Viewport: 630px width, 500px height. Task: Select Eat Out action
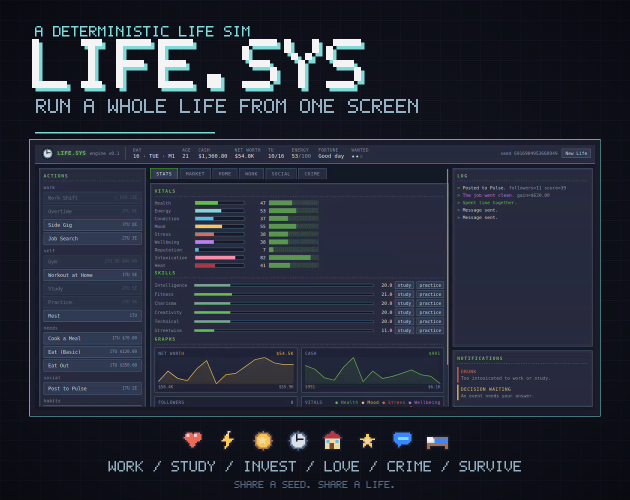92,365
